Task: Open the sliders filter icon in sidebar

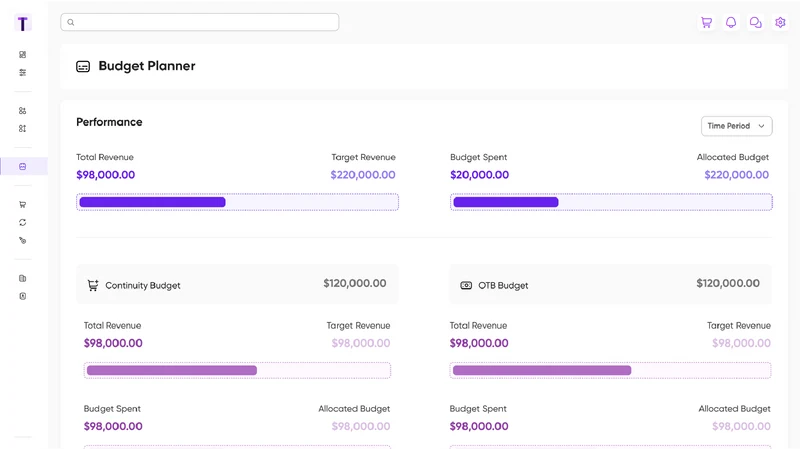Action: point(22,72)
